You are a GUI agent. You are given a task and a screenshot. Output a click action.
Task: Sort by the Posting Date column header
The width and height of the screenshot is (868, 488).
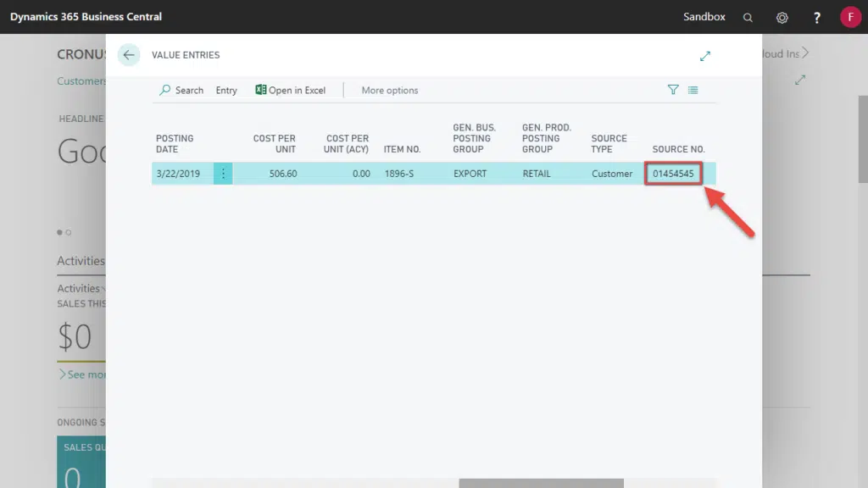175,143
